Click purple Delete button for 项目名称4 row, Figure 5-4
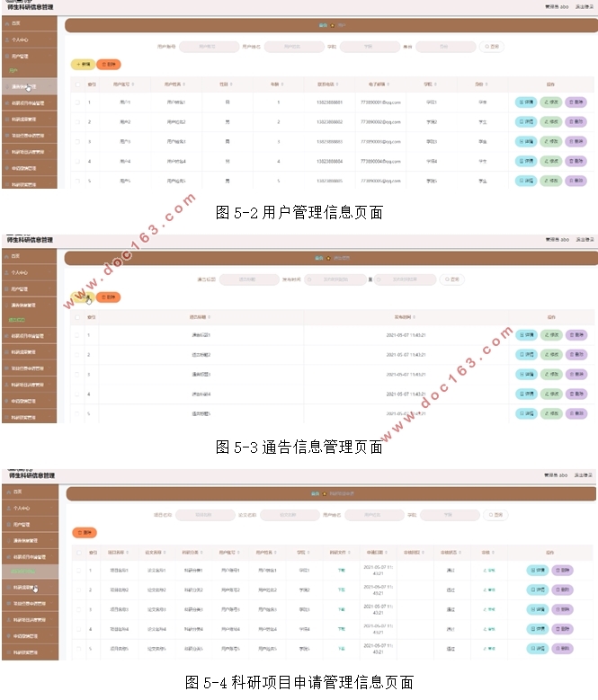This screenshot has height=700, width=598. (562, 629)
